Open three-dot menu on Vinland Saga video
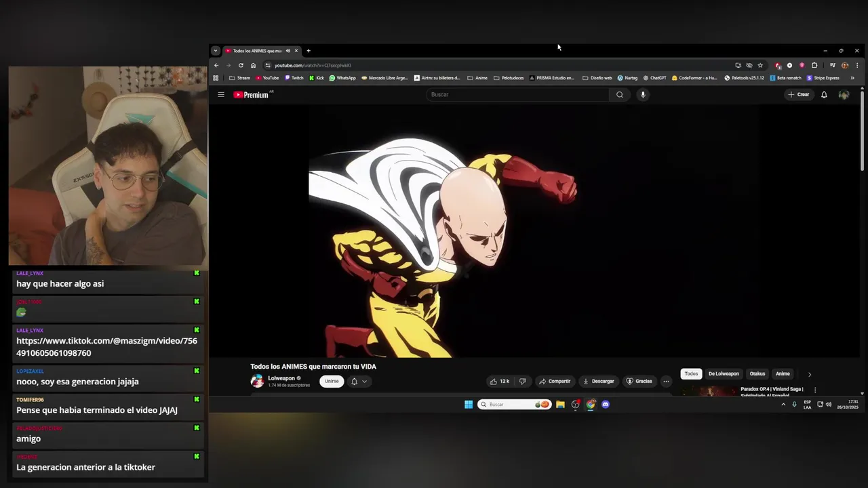Image resolution: width=868 pixels, height=488 pixels. coord(815,390)
